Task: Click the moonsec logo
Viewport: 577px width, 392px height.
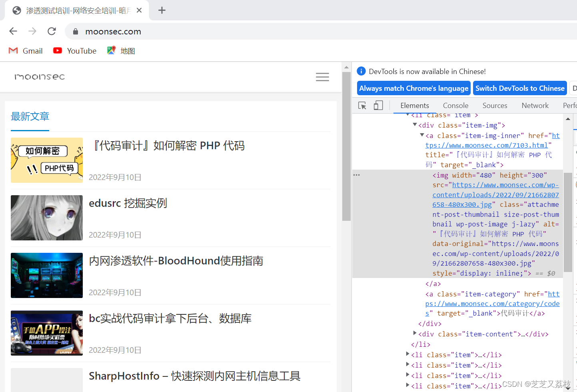Action: [40, 76]
